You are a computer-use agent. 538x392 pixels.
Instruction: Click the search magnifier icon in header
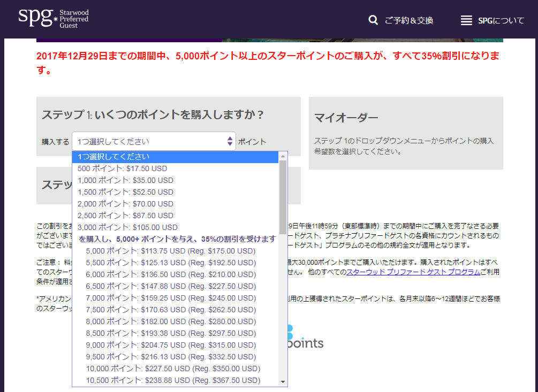[x=373, y=20]
